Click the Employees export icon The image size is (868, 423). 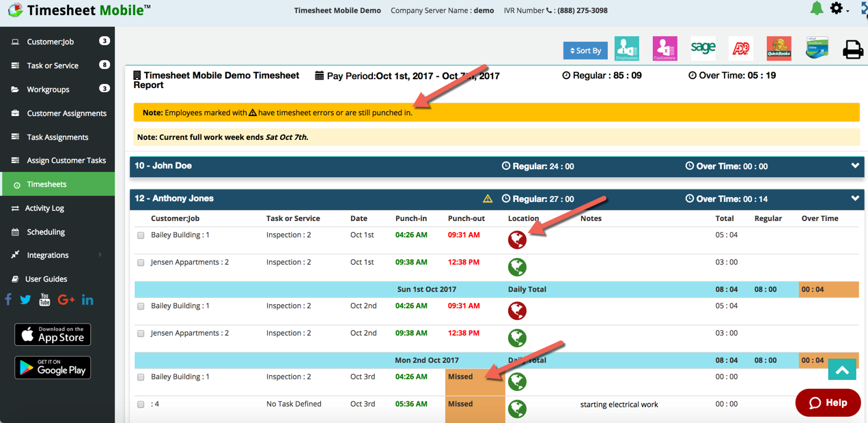(627, 48)
